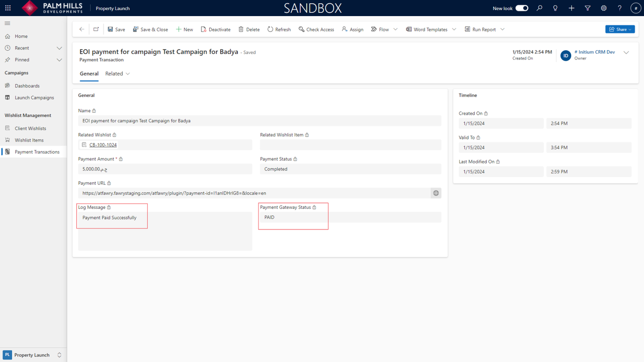Click the plus quick create icon
This screenshot has height=362, width=644.
coord(571,8)
